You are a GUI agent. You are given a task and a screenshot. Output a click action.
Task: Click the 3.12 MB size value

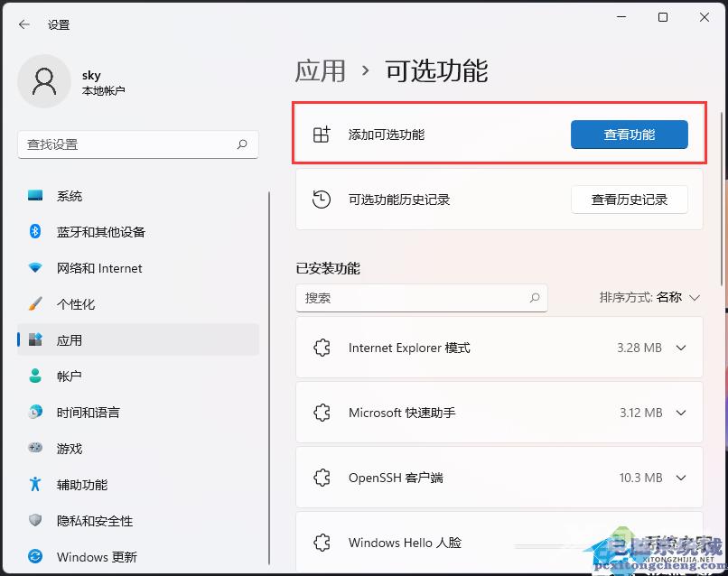pos(640,413)
